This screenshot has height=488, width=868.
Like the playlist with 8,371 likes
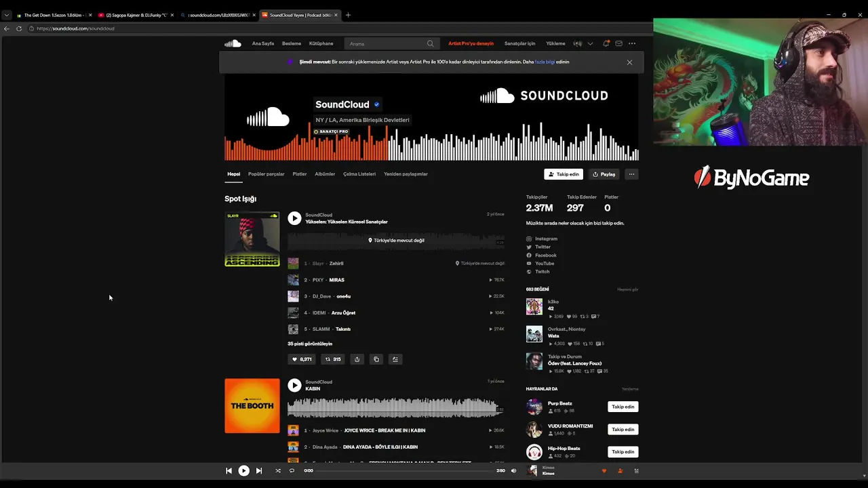[x=302, y=359]
